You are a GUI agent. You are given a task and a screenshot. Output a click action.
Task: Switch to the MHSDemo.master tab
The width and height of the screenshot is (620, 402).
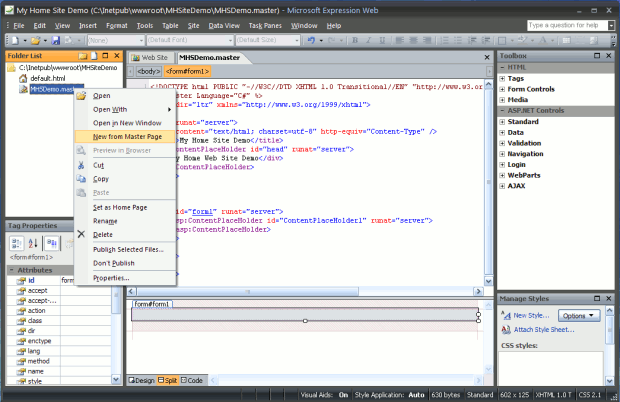pyautogui.click(x=210, y=58)
